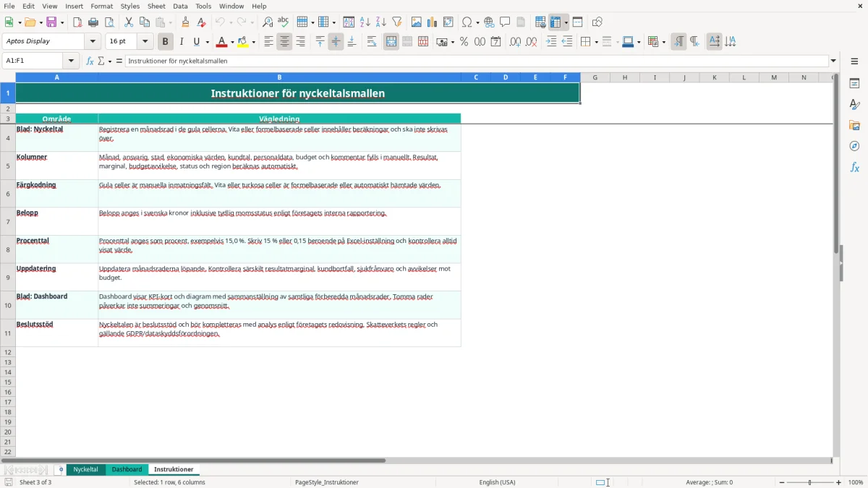Click the Select Function sigma button
Viewport: 868px width, 488px height.
[x=101, y=61]
